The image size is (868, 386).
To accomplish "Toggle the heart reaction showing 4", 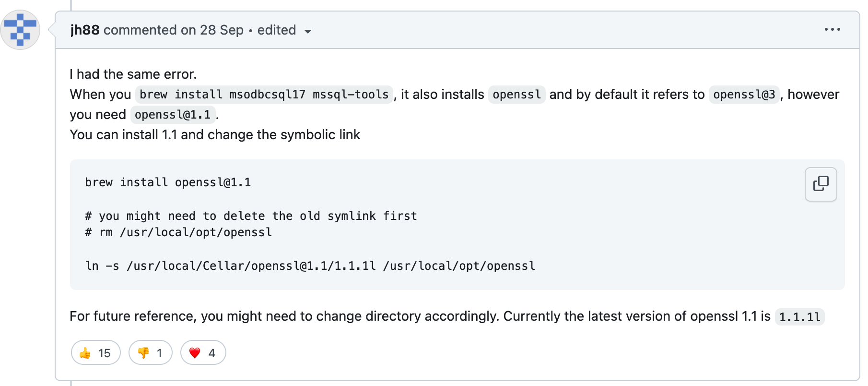I will pos(202,352).
